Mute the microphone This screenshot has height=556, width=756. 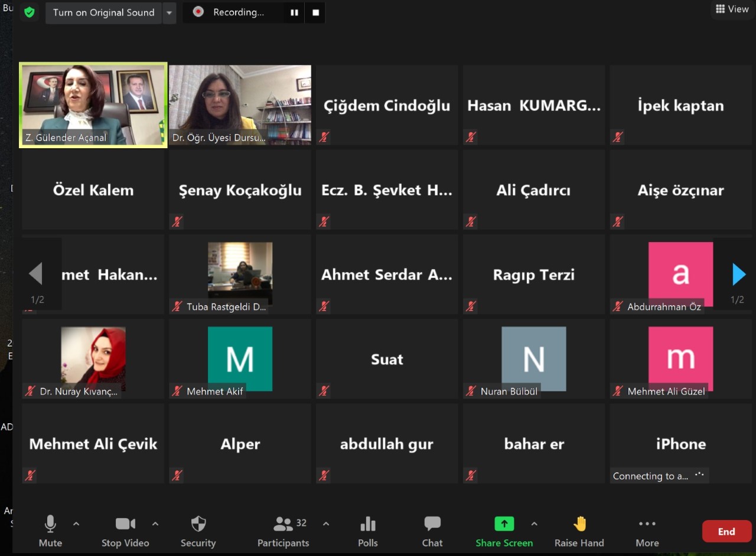click(x=50, y=531)
